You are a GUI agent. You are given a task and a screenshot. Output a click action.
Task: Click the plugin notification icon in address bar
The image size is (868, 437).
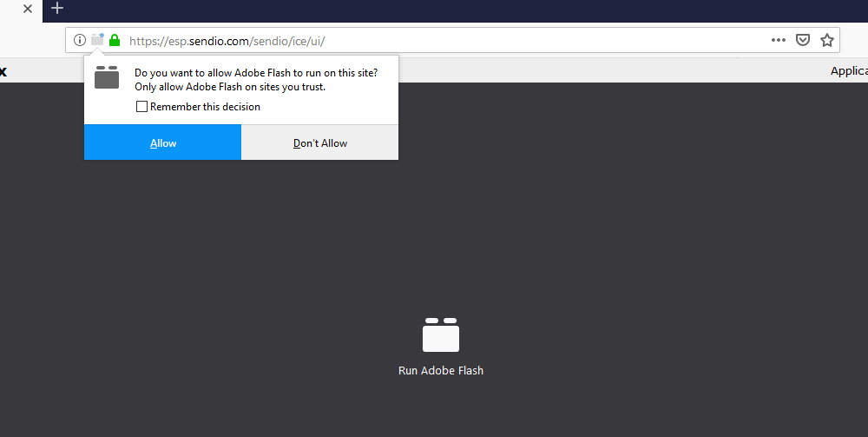click(x=97, y=39)
